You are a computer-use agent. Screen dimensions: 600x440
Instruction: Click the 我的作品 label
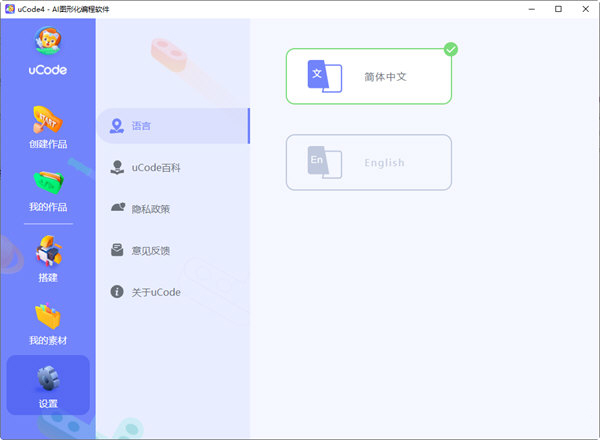point(48,207)
